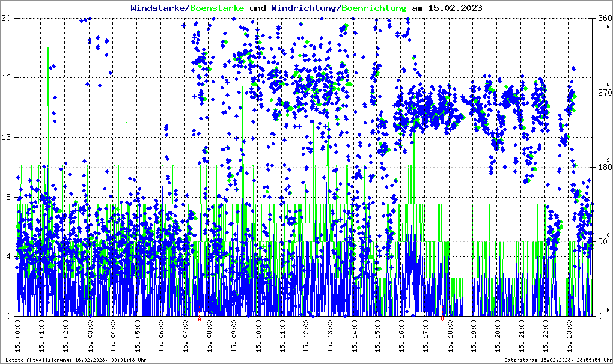Click the direction axis value 90

tap(603, 241)
